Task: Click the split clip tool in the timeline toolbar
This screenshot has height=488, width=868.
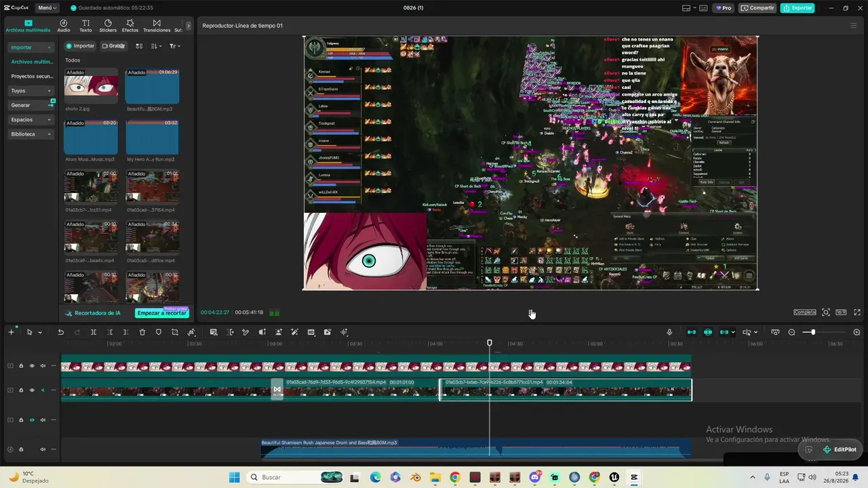Action: (94, 332)
